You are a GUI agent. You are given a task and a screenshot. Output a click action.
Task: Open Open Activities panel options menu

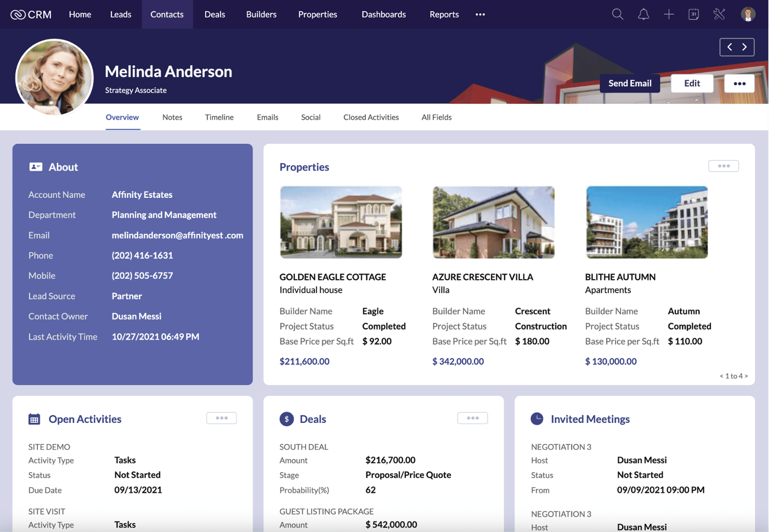click(x=222, y=418)
